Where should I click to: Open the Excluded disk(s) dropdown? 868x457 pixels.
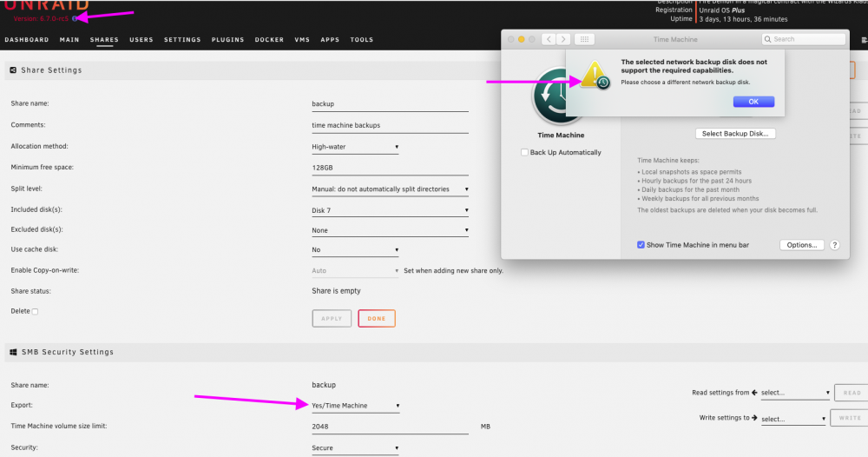[x=390, y=230]
